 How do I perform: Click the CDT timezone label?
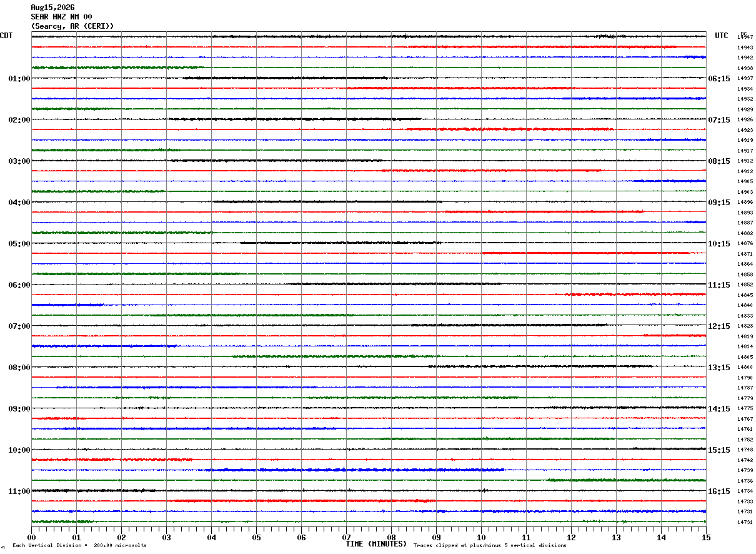pyautogui.click(x=6, y=36)
